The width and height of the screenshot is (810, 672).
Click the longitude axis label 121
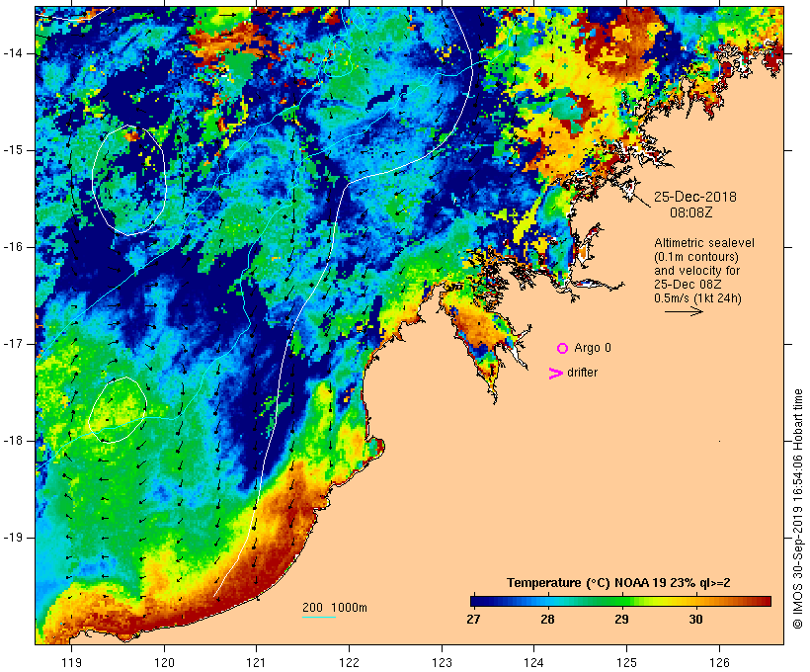(x=256, y=662)
